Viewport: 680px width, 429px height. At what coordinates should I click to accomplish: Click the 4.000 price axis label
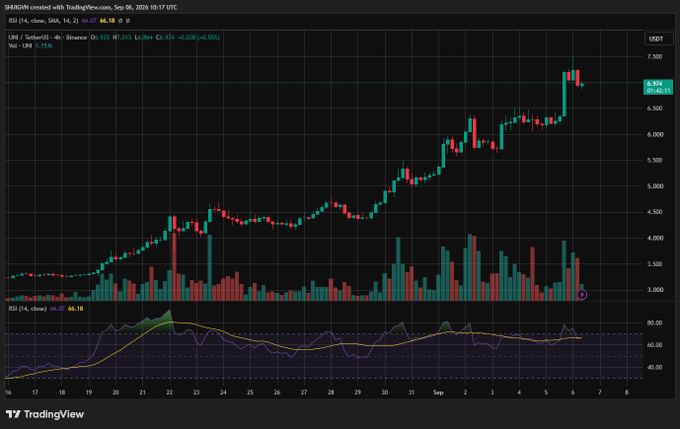(655, 238)
